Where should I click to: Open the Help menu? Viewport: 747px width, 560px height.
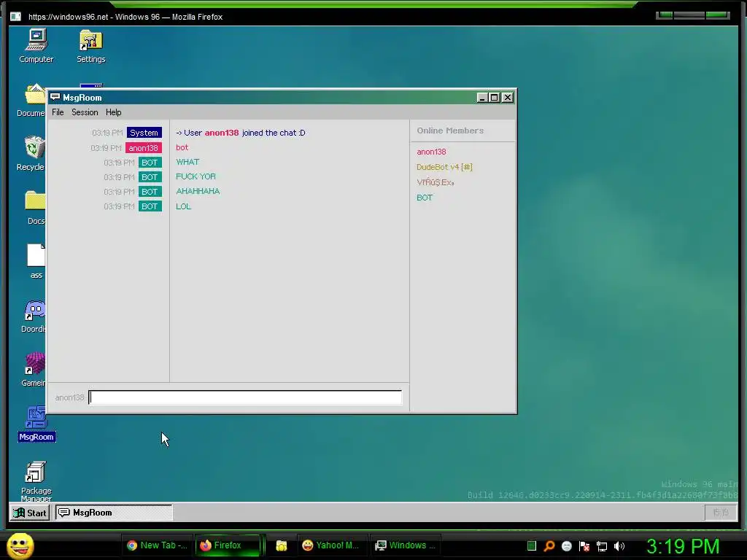click(x=113, y=112)
